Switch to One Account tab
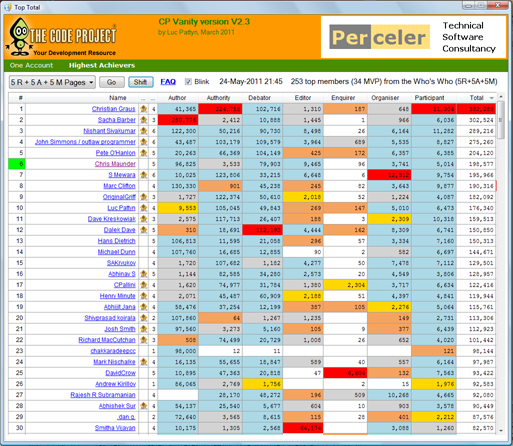Viewport: 513px width, 446px height. click(x=31, y=65)
